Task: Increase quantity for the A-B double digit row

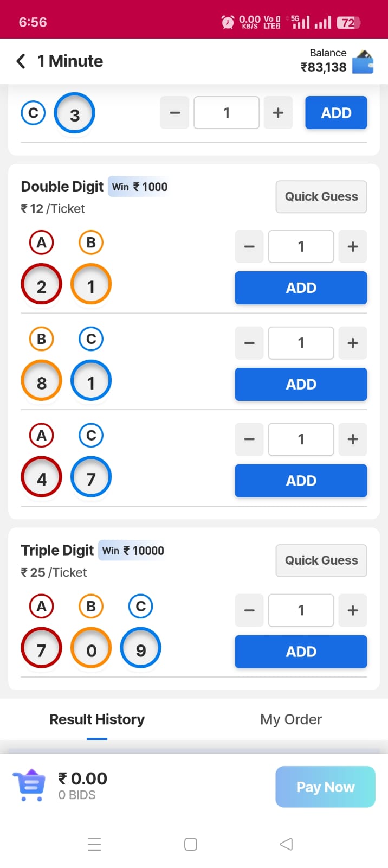Action: (x=353, y=247)
